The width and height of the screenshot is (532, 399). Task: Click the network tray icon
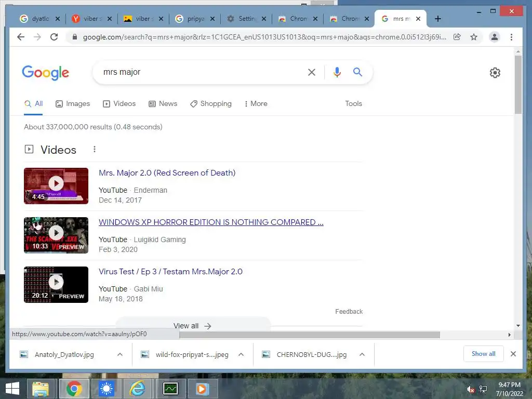483,389
